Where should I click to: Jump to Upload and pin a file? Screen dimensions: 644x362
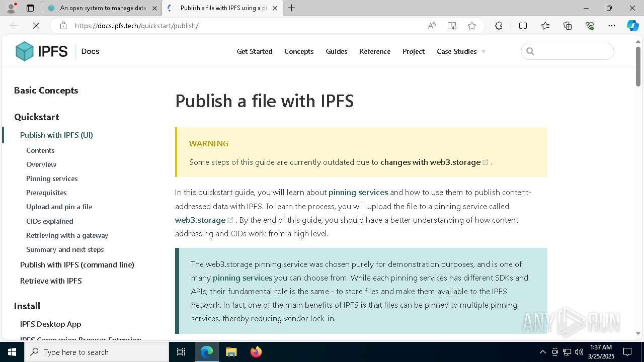(59, 207)
